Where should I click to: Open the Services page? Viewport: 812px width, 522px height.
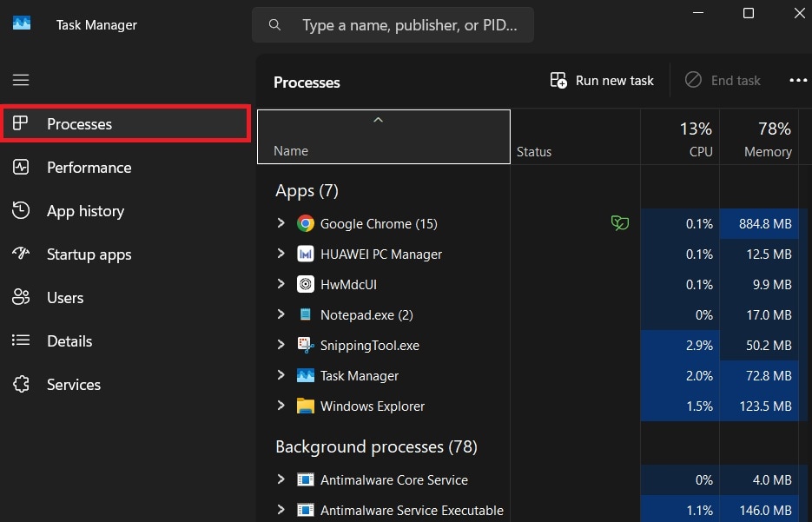[126, 385]
